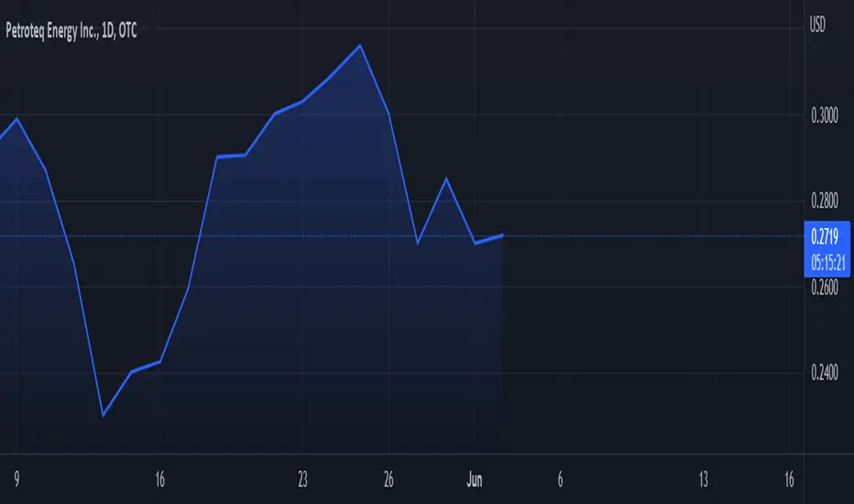The width and height of the screenshot is (854, 504).
Task: Click the last date label 16 after 13
Action: (789, 479)
